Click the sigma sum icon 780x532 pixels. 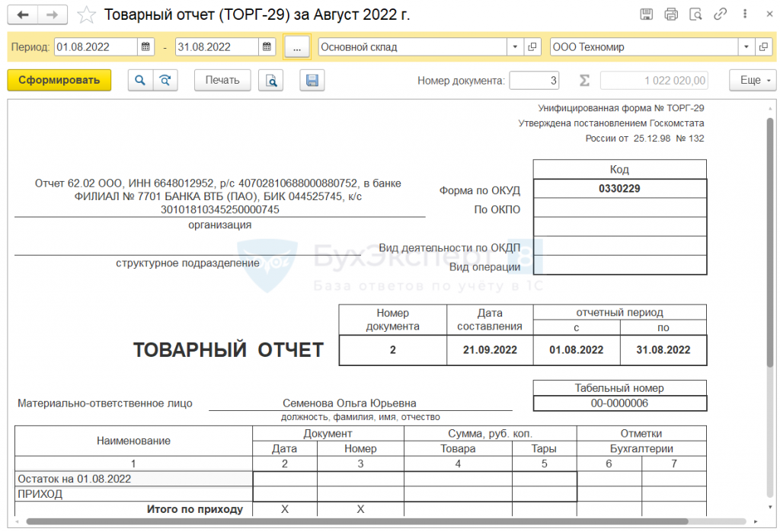click(x=584, y=80)
